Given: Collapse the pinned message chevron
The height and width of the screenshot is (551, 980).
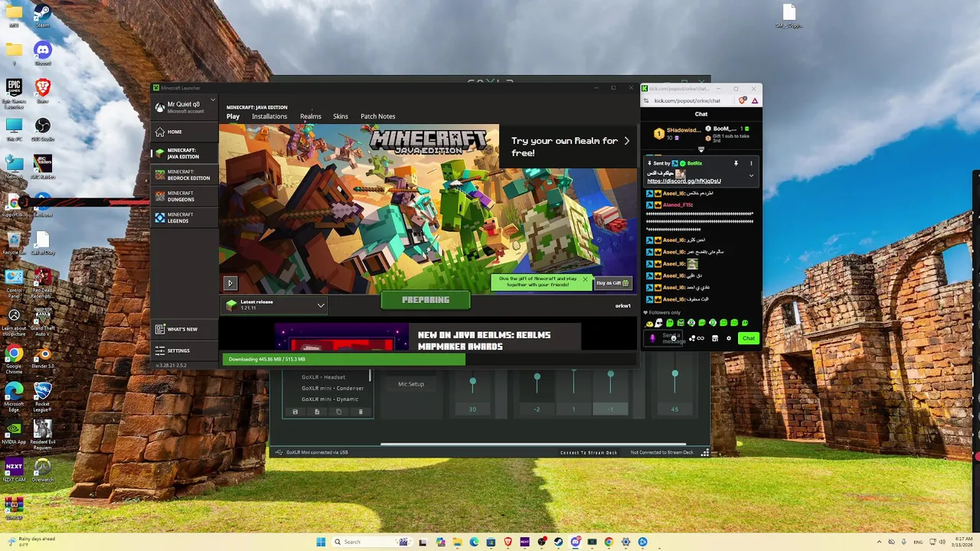Looking at the screenshot, I should click(751, 175).
